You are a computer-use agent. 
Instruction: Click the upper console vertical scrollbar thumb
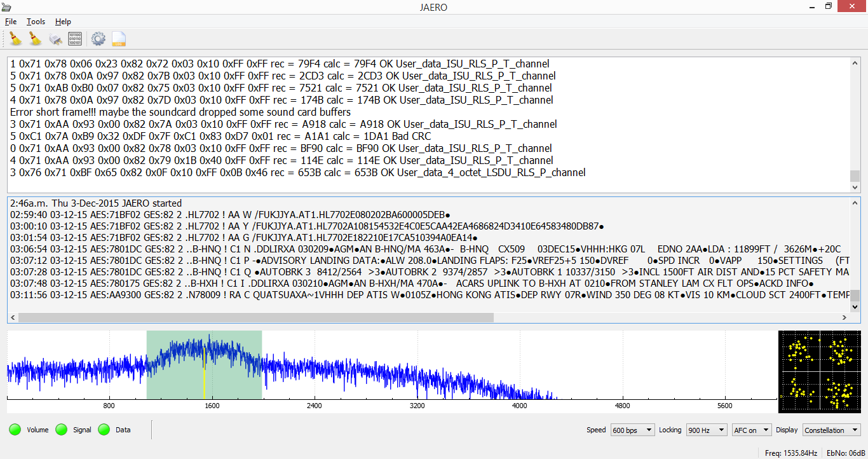coord(855,176)
